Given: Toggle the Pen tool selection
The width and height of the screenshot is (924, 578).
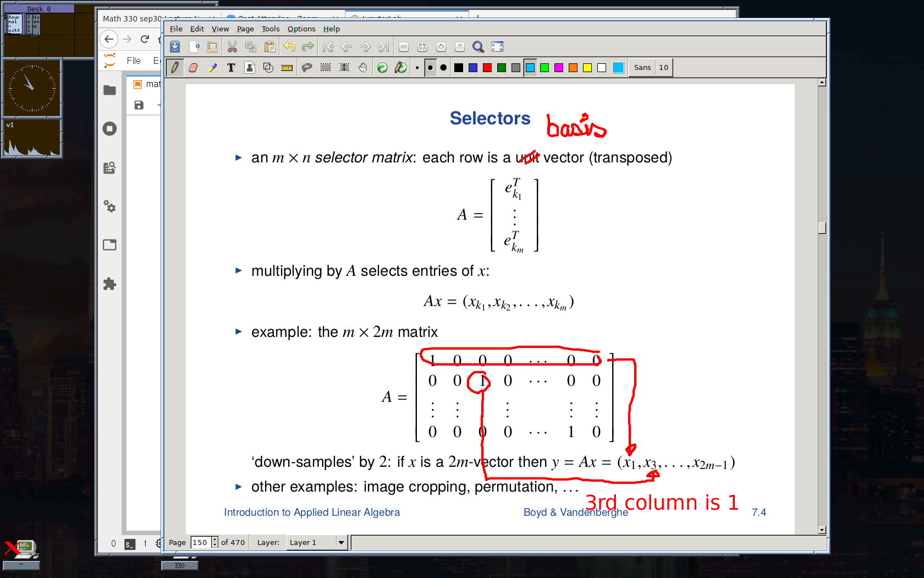Looking at the screenshot, I should (174, 67).
